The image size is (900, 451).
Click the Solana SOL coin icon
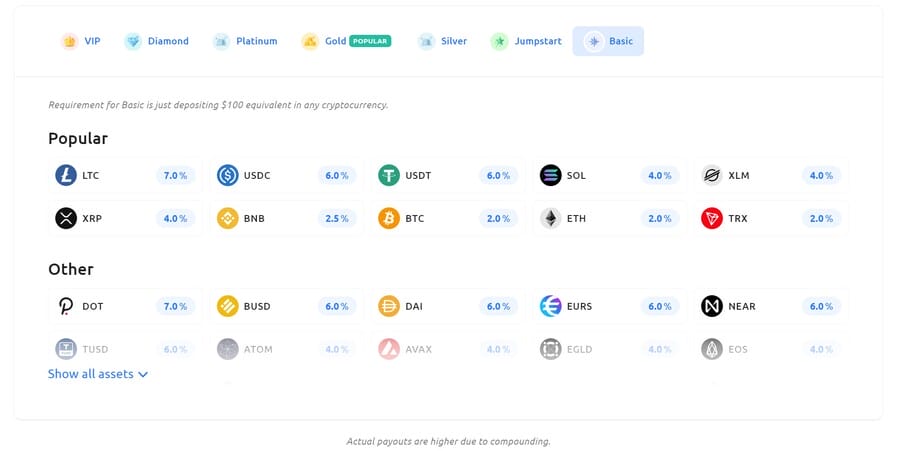click(x=551, y=176)
